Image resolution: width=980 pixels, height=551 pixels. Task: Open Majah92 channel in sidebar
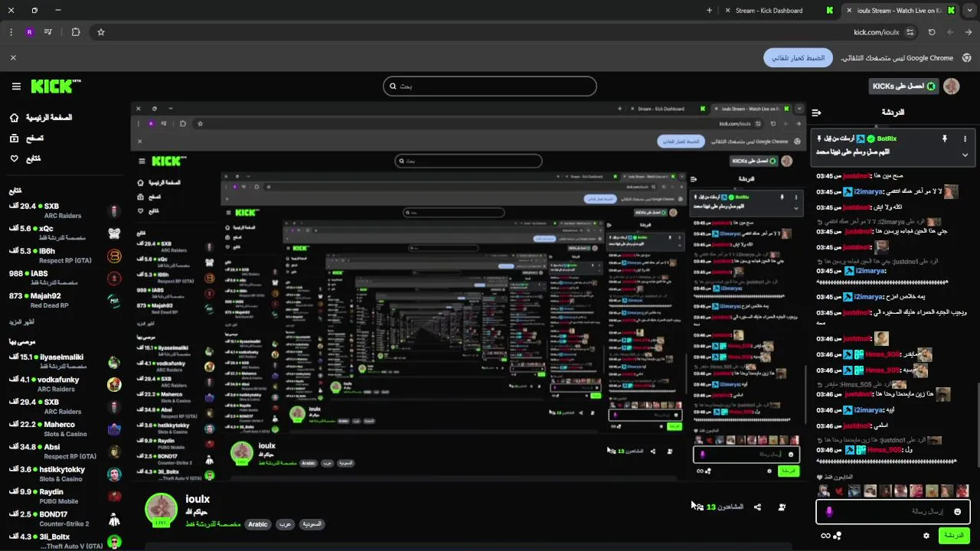tap(65, 300)
